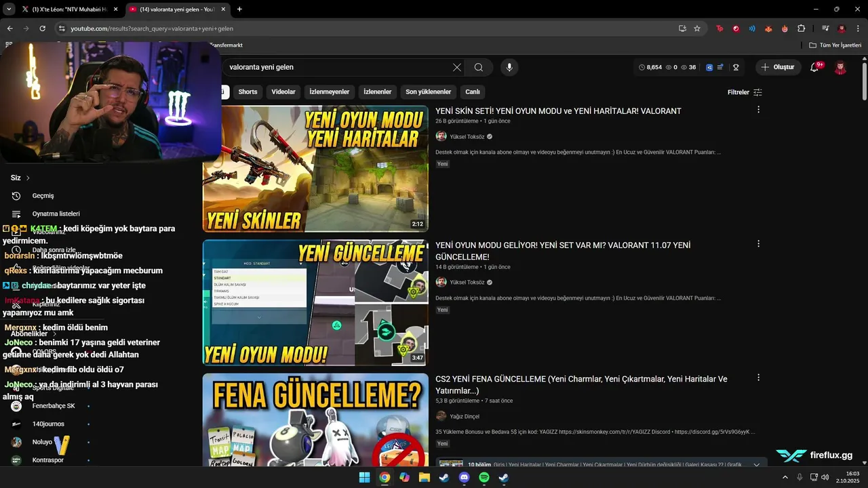
Task: Open Windows Start menu
Action: click(x=364, y=477)
